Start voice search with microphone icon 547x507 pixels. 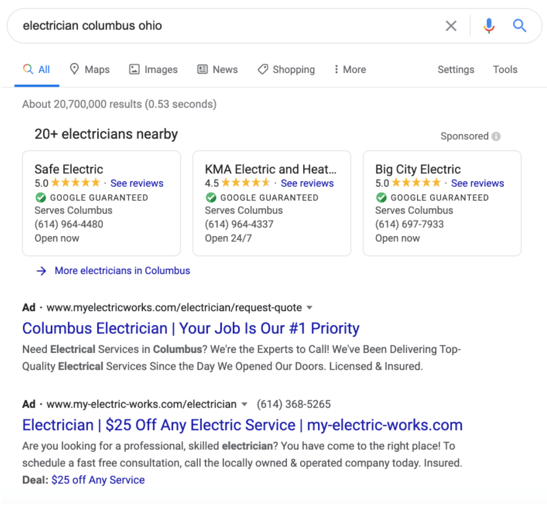pyautogui.click(x=489, y=26)
